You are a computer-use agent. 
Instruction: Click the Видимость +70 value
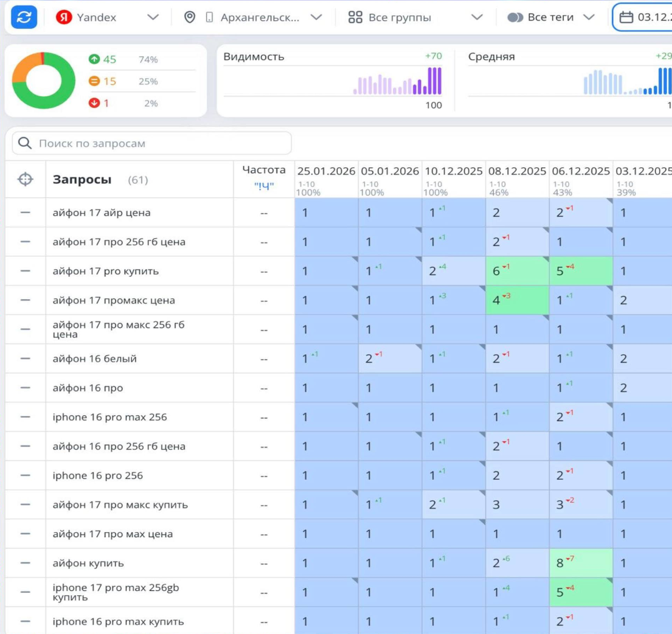[x=433, y=56]
